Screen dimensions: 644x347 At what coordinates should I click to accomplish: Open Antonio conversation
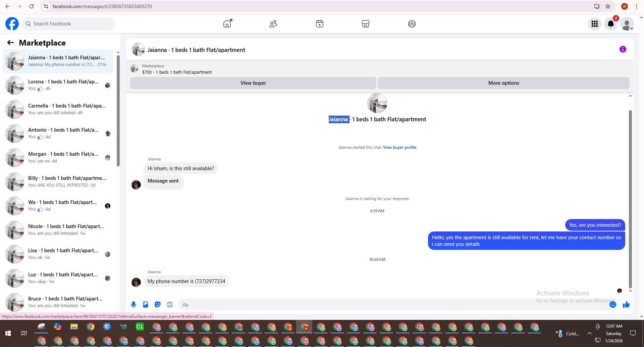[58, 134]
